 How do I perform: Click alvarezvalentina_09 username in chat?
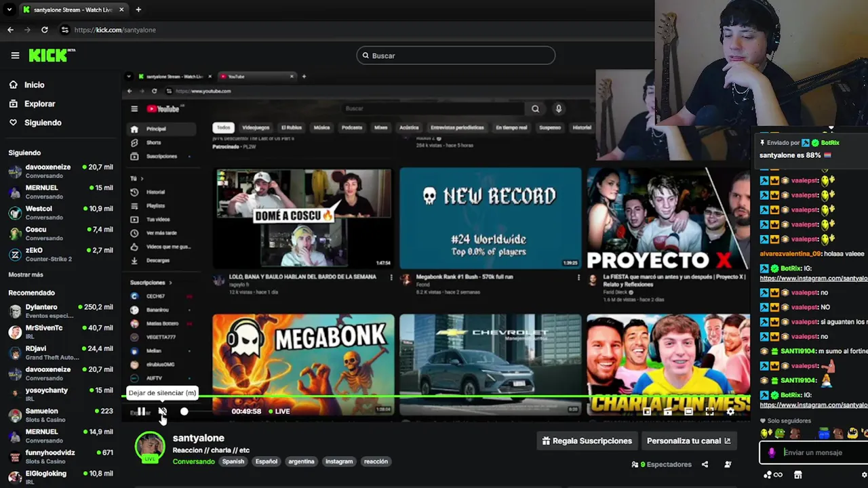pos(791,253)
